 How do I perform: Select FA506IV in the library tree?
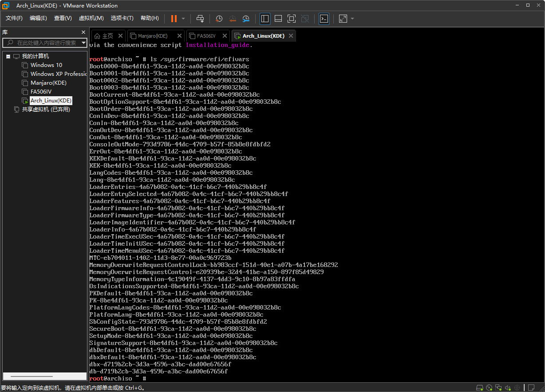(x=41, y=92)
